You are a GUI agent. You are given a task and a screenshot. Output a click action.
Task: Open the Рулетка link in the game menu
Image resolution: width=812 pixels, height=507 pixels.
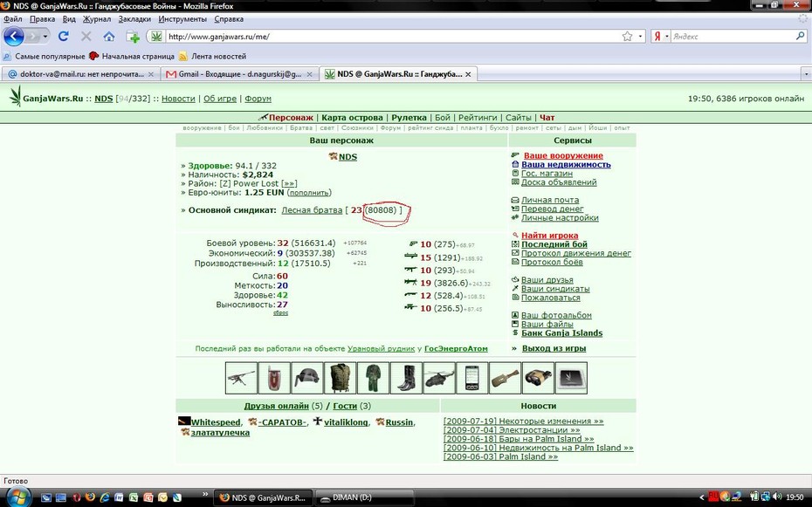[409, 118]
